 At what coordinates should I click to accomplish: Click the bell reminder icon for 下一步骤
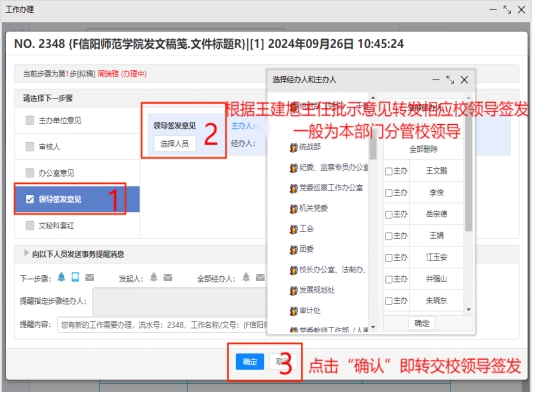(x=61, y=277)
